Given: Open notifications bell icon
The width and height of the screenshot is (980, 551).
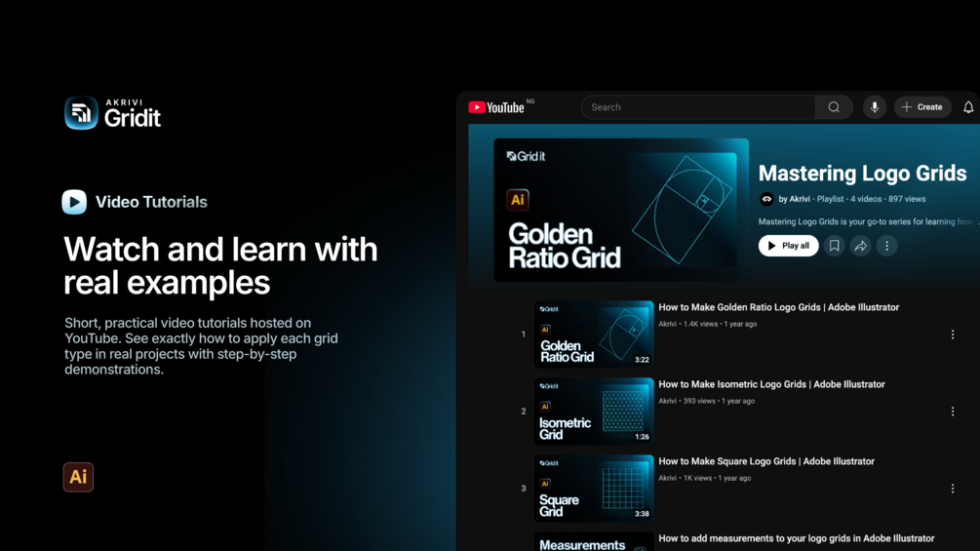Looking at the screenshot, I should point(968,107).
